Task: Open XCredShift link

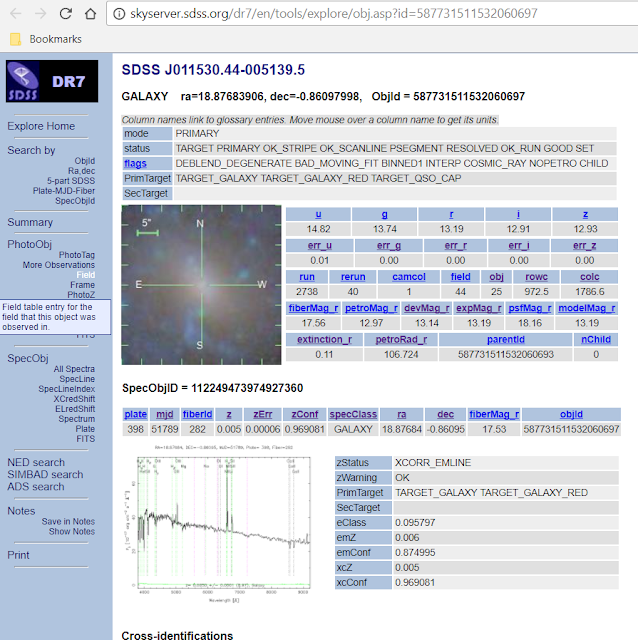Action: click(x=74, y=399)
